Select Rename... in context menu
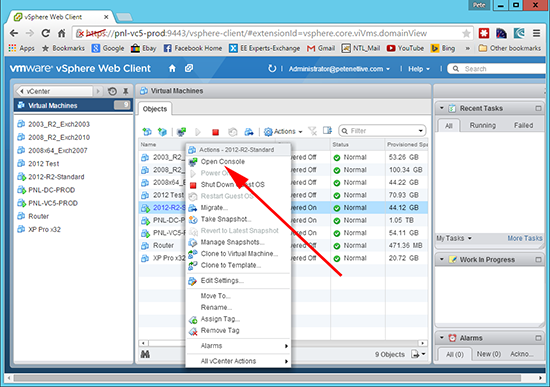 (238, 307)
